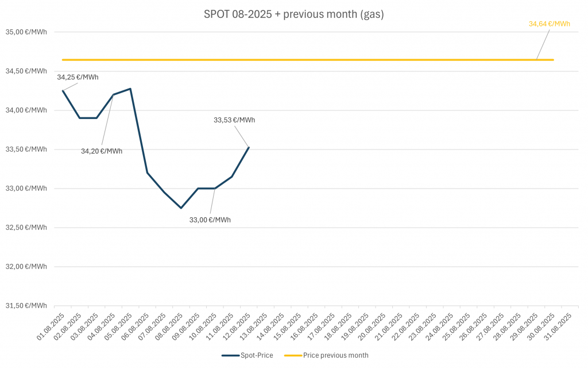Click the chart title "SPOT 08-2025 + previous month (gas)"
588x368 pixels.
293,15
